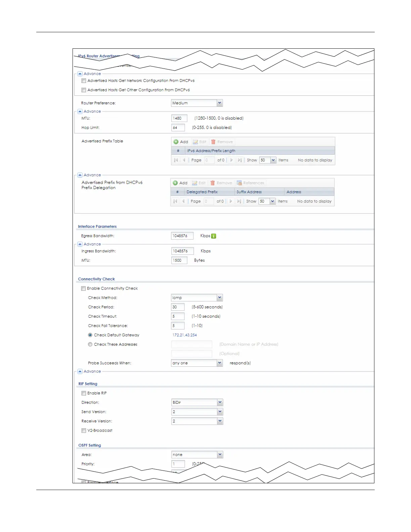Collapse the Advance section above Ingress Bandwidth
Image resolution: width=411 pixels, height=532 pixels.
coord(80,244)
